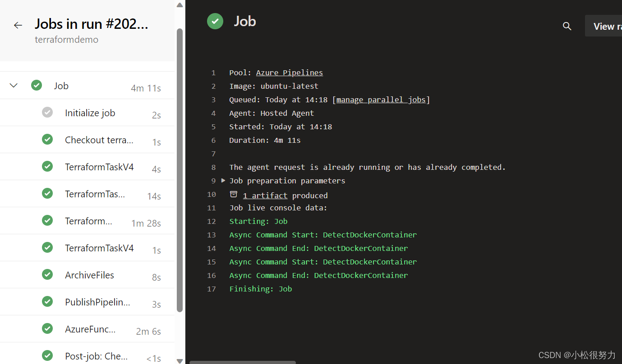Image resolution: width=622 pixels, height=364 pixels.
Task: Go back using the left arrow icon
Action: pos(18,25)
